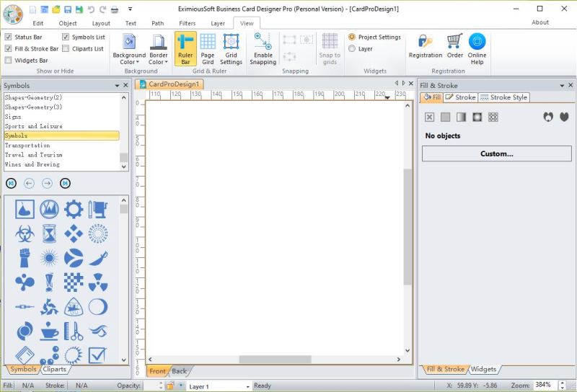This screenshot has height=392, width=577.
Task: Choose the pattern fill icon
Action: [x=493, y=117]
